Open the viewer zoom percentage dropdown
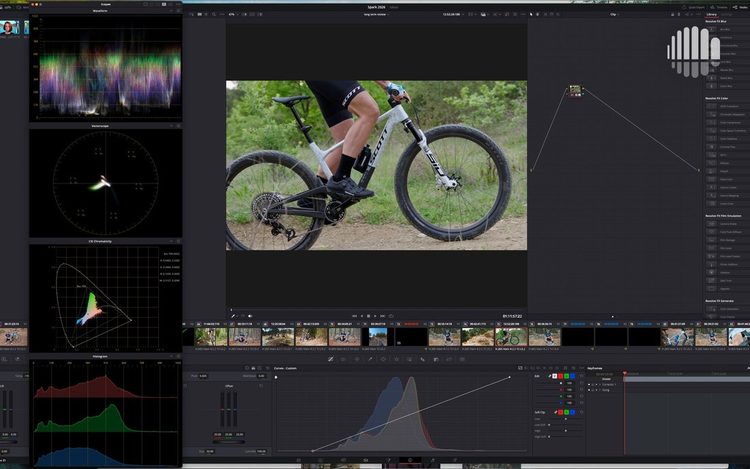 (233, 14)
